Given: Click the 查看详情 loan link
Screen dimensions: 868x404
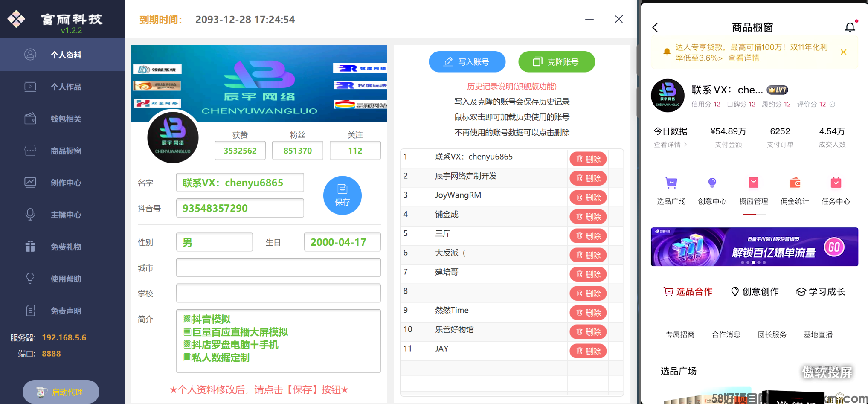Looking at the screenshot, I should 743,58.
